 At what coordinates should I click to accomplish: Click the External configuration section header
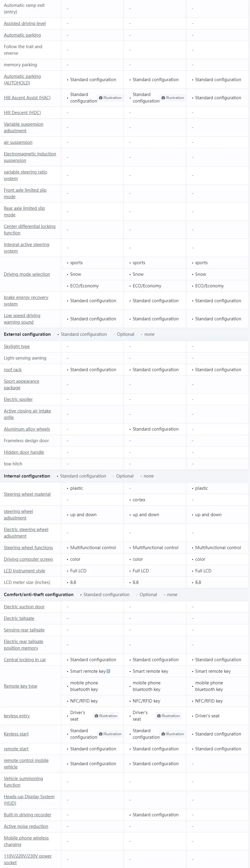click(27, 334)
